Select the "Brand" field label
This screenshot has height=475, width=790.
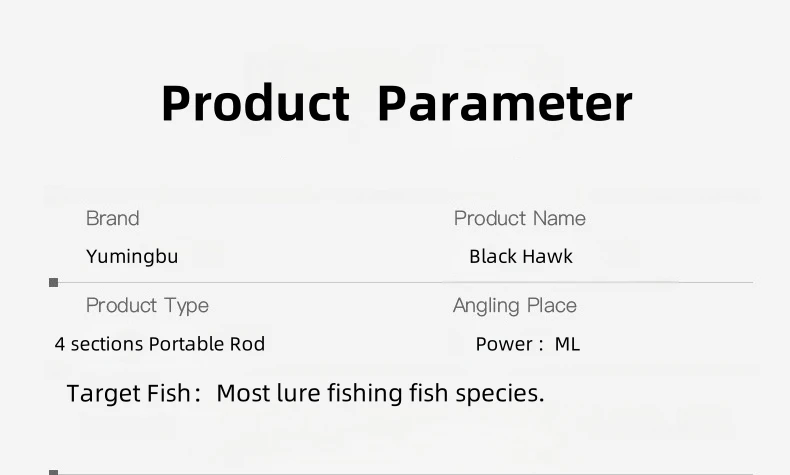pyautogui.click(x=112, y=218)
